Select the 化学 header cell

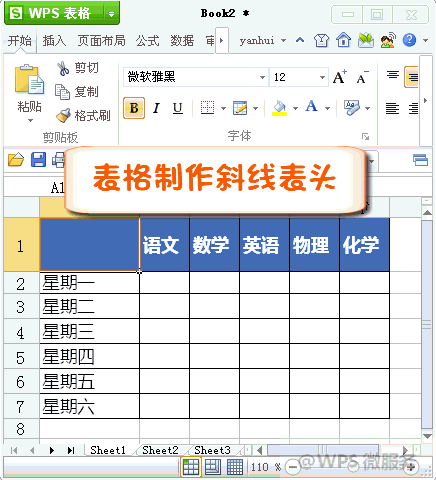coord(364,244)
